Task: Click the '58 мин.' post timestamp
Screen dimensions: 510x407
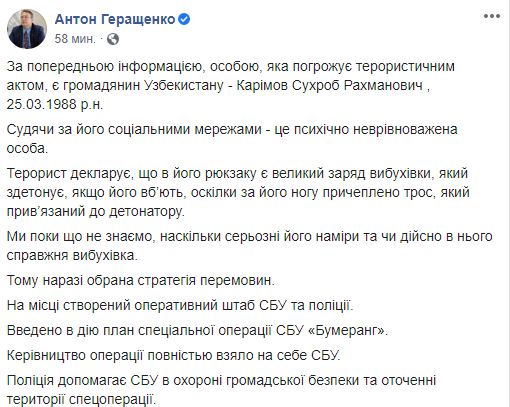Action: click(x=75, y=39)
